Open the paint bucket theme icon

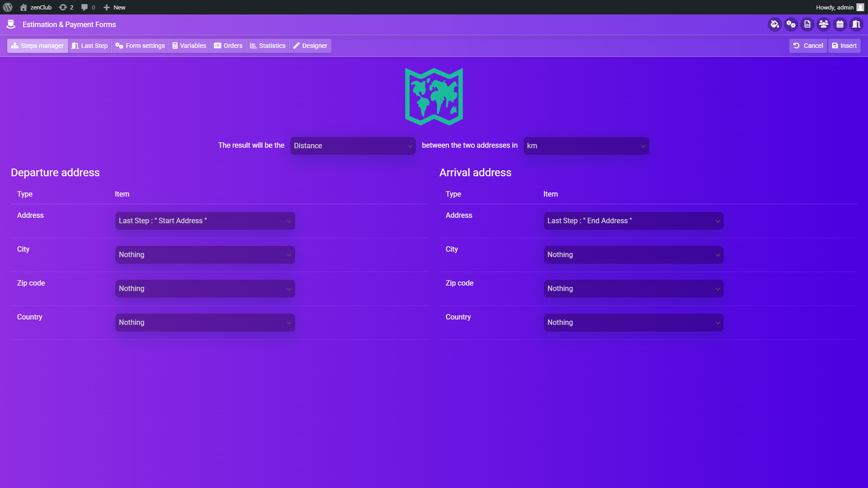click(x=775, y=24)
